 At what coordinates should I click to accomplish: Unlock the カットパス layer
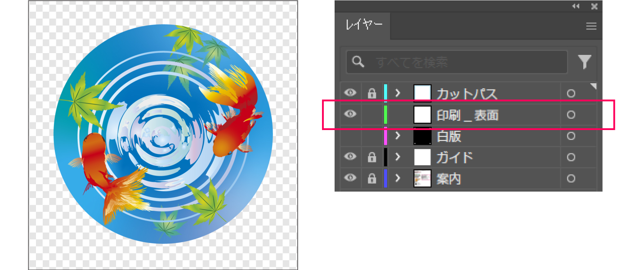tap(371, 94)
